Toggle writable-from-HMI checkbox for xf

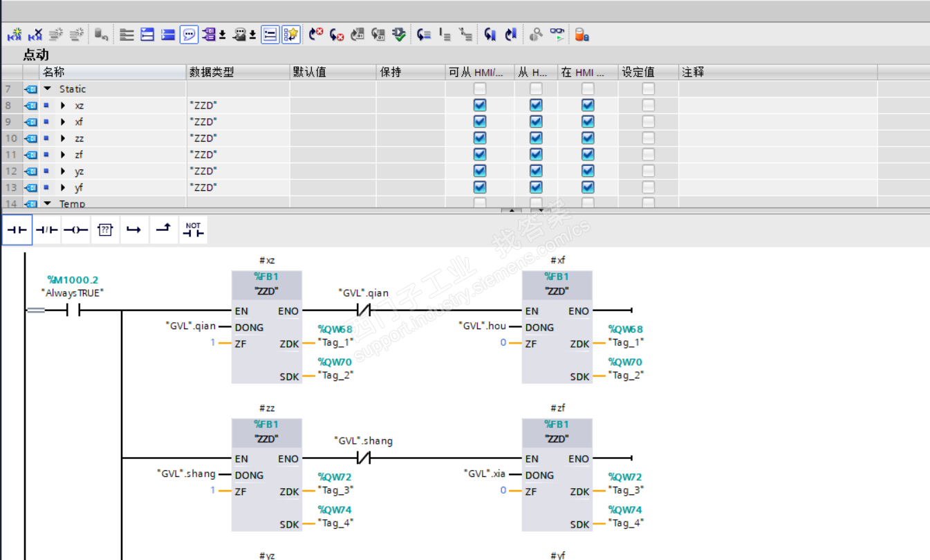[x=536, y=122]
